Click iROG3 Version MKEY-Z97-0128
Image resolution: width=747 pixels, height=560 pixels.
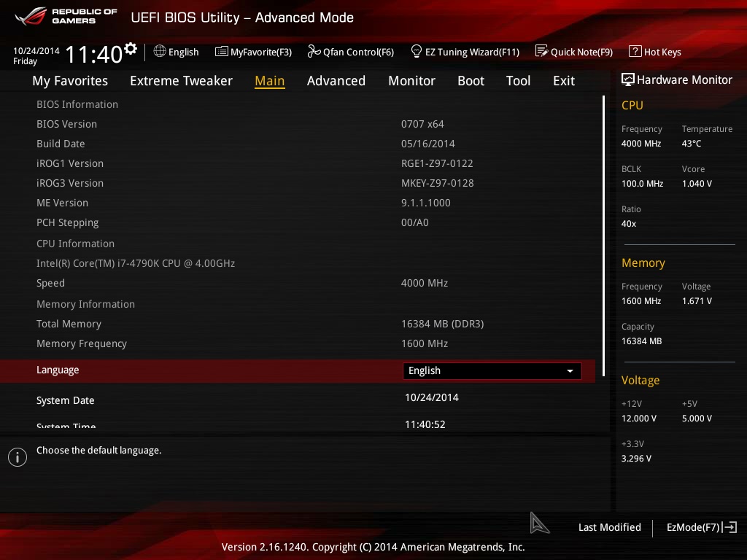click(438, 183)
